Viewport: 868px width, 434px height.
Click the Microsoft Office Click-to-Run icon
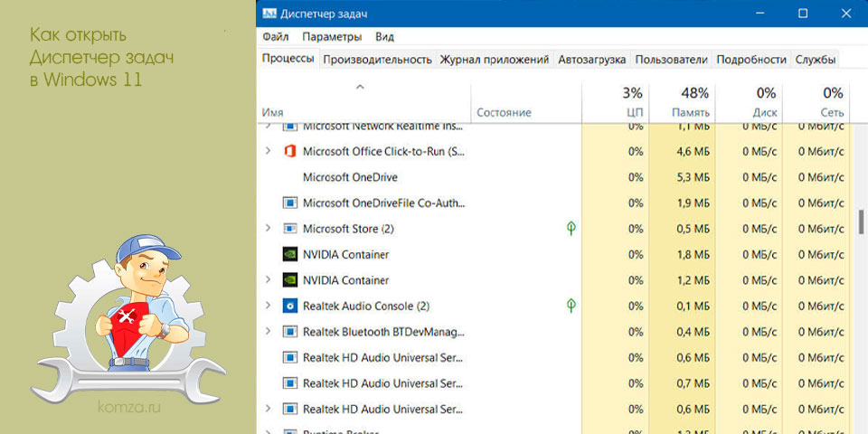[x=289, y=151]
